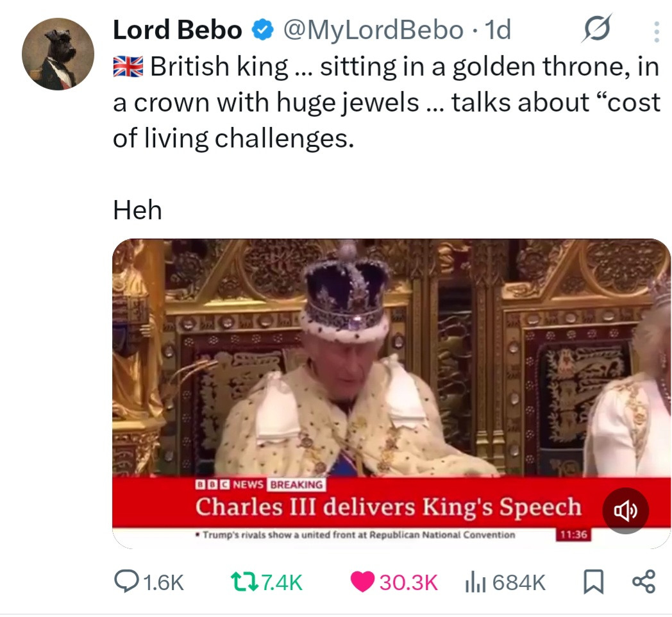Open Lord Bebo's profile avatar
This screenshot has width=672, height=617.
tap(58, 54)
